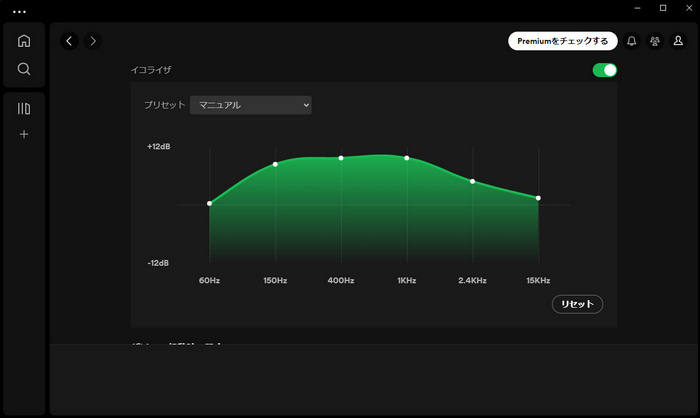Screen dimensions: 700x418
Task: Close the application window
Action: [689, 8]
